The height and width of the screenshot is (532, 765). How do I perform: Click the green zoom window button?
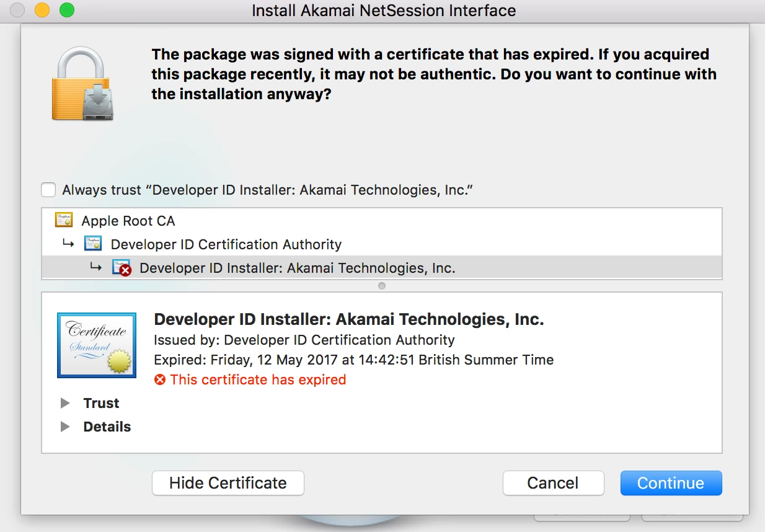click(66, 10)
